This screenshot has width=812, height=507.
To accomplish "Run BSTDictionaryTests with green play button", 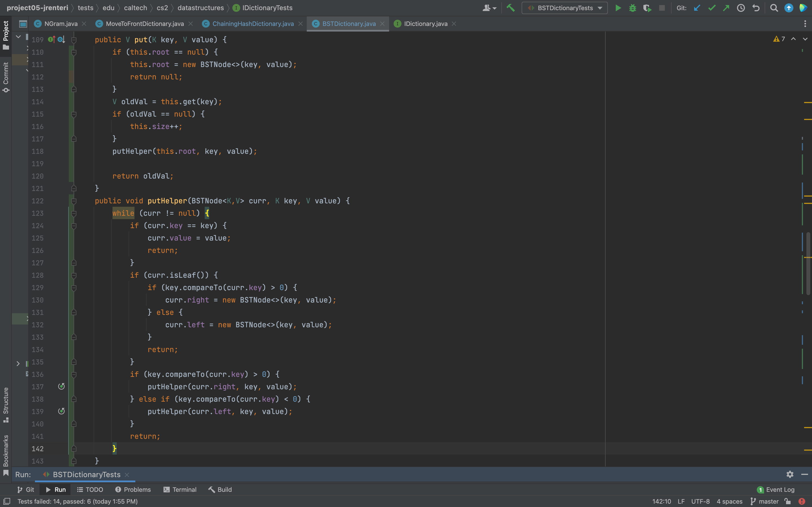I will (x=618, y=8).
